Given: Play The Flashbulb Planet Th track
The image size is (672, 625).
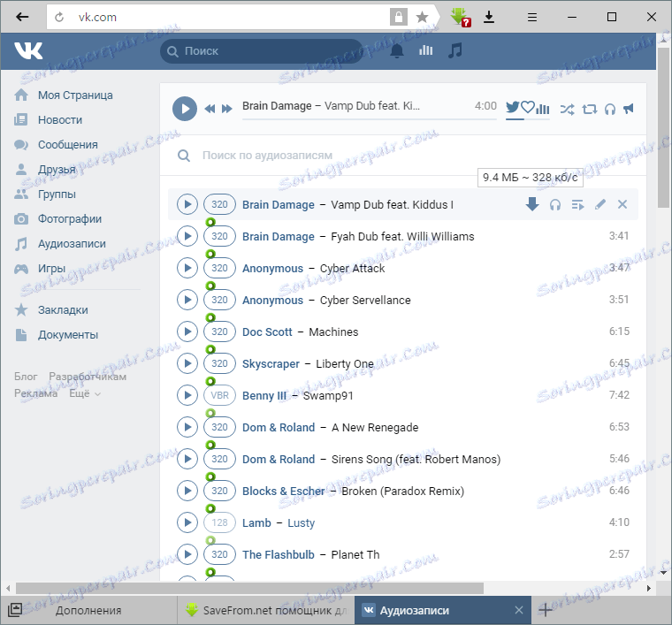Looking at the screenshot, I should tap(187, 554).
